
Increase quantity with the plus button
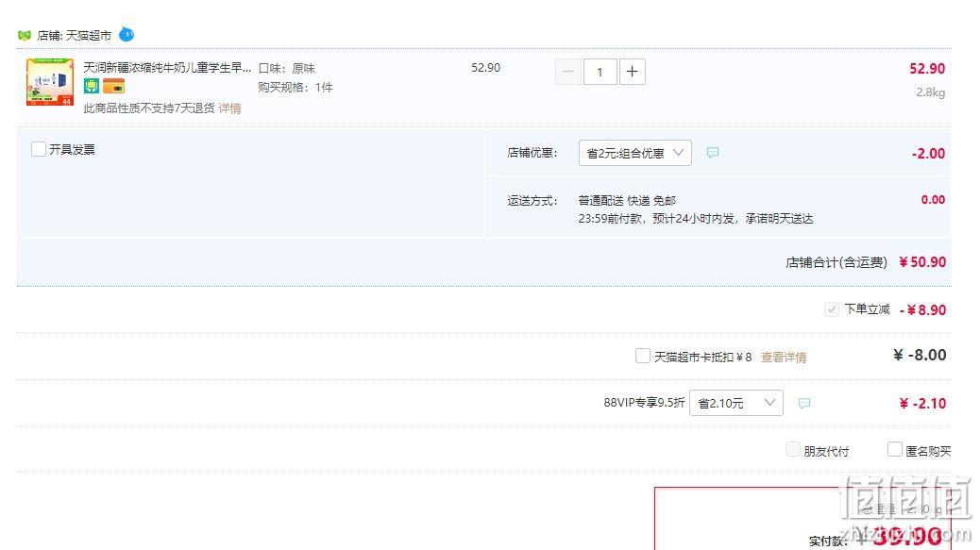tap(632, 72)
